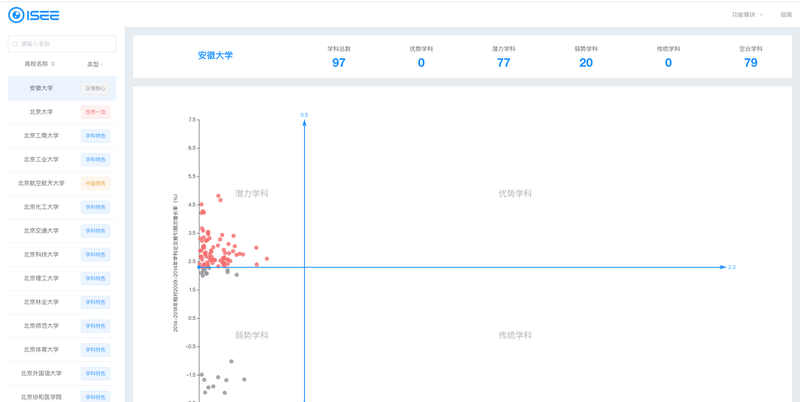
Task: Select 北京化工大学 in the list
Action: pyautogui.click(x=62, y=207)
